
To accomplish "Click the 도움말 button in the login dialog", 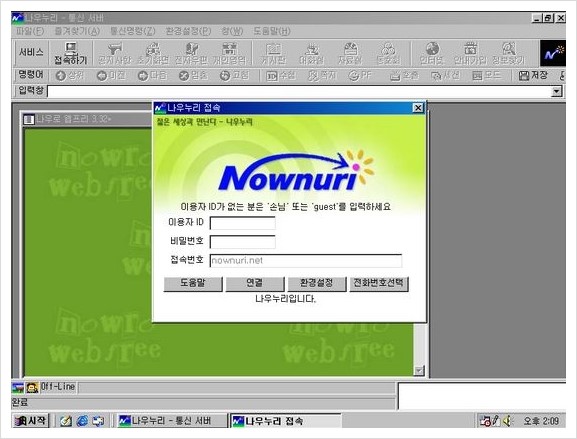I will pos(193,284).
